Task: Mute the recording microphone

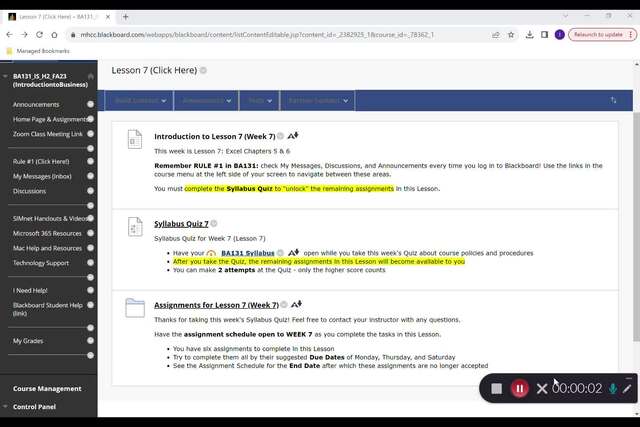Action: (613, 388)
